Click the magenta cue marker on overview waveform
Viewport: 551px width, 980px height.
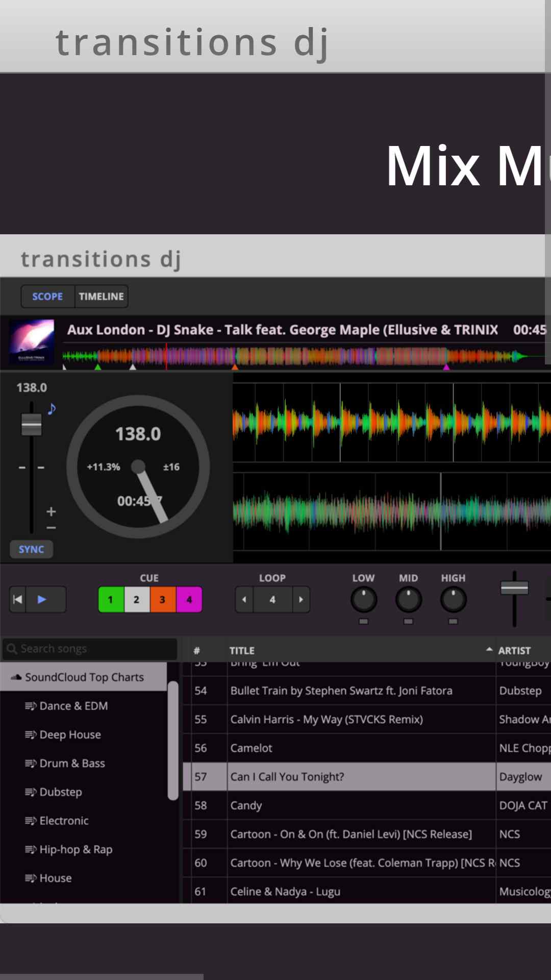click(446, 366)
